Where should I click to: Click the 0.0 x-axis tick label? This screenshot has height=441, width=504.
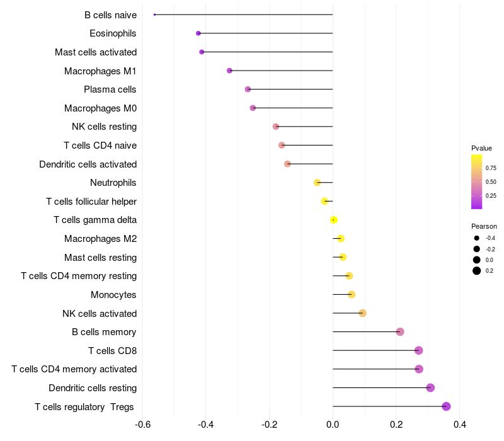333,425
